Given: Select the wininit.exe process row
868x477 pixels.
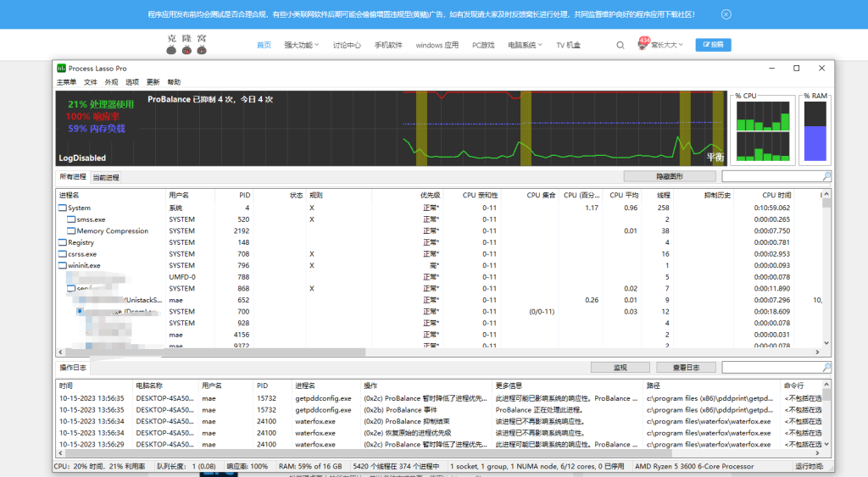Looking at the screenshot, I should click(x=439, y=266).
